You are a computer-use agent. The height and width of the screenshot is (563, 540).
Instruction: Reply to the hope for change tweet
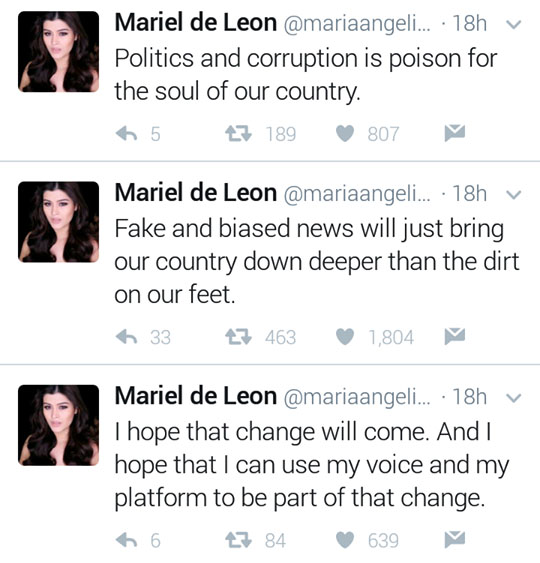point(126,540)
